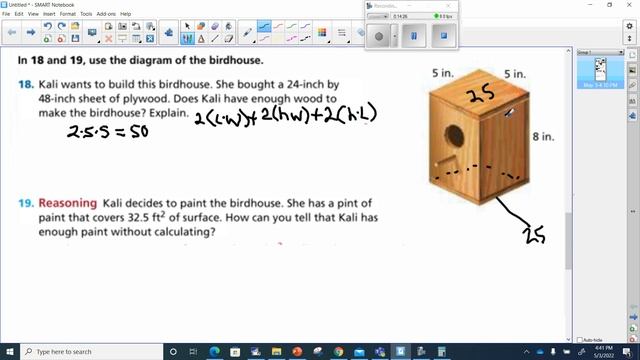Choose the black dashed pen line style
Viewport: 640px width, 360px height.
(305, 39)
